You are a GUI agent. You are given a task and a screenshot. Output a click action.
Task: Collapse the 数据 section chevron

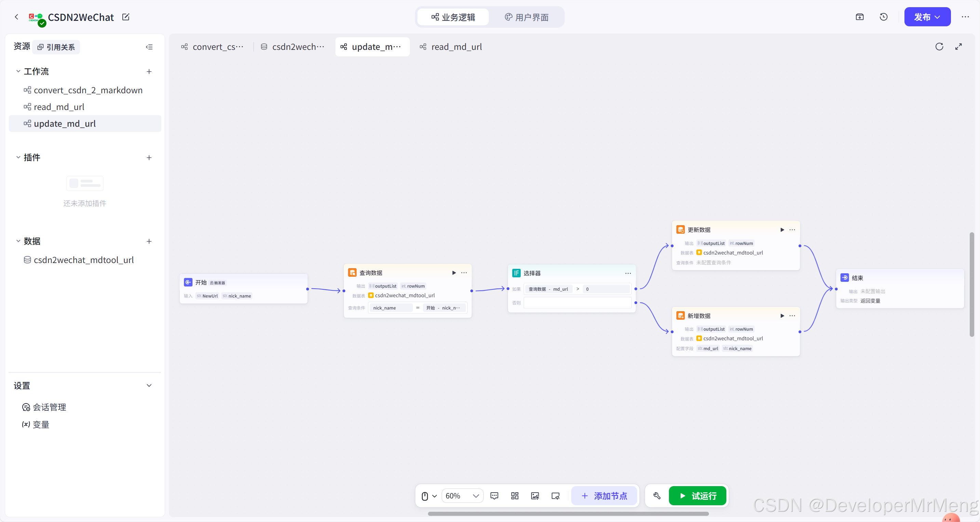tap(18, 241)
